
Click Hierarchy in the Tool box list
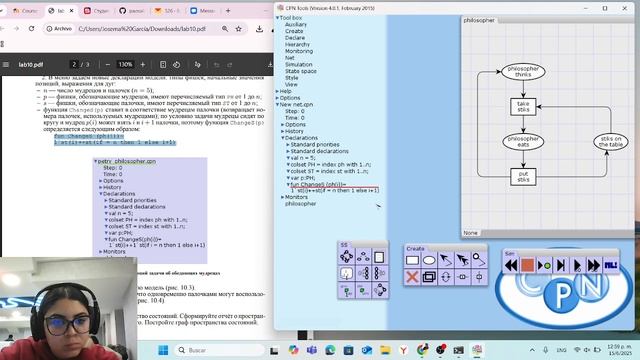click(298, 44)
